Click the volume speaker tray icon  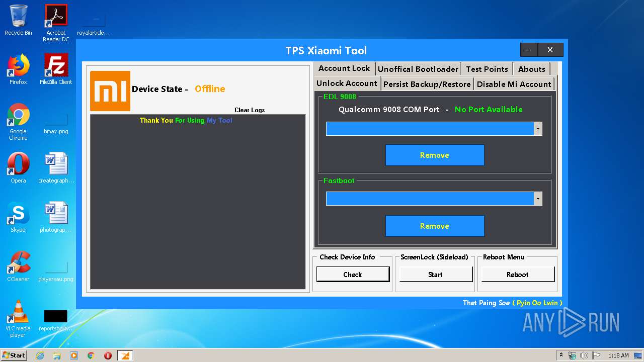tap(584, 355)
